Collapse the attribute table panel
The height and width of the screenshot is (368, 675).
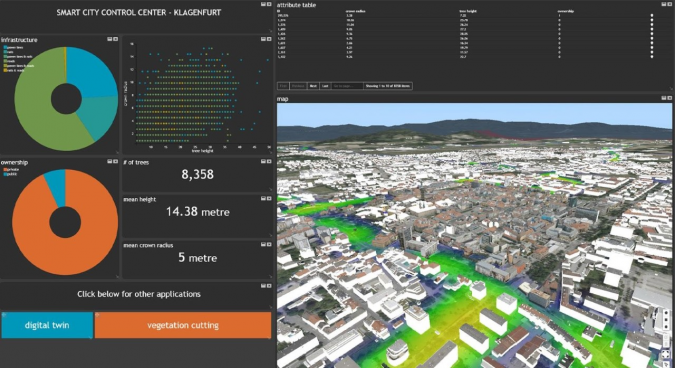(x=663, y=4)
